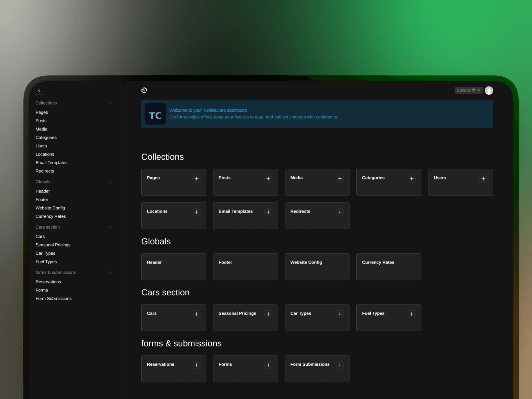Collapse the Cars section sidebar group

point(111,227)
